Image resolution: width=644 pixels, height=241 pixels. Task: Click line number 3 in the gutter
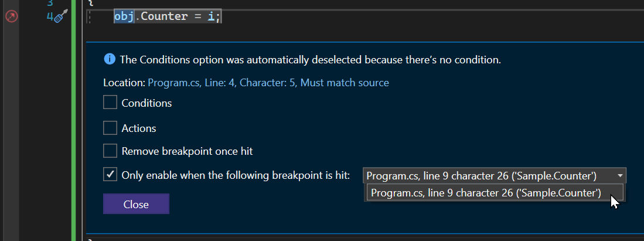[49, 2]
